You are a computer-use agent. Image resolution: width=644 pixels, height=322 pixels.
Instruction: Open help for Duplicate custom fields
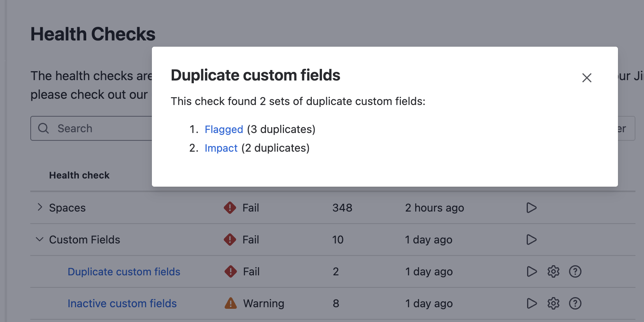[x=575, y=271]
